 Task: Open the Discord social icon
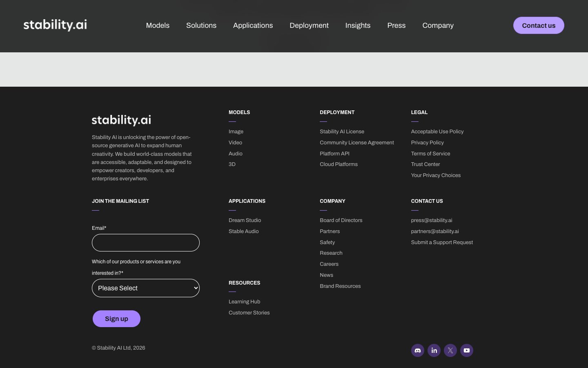417,350
